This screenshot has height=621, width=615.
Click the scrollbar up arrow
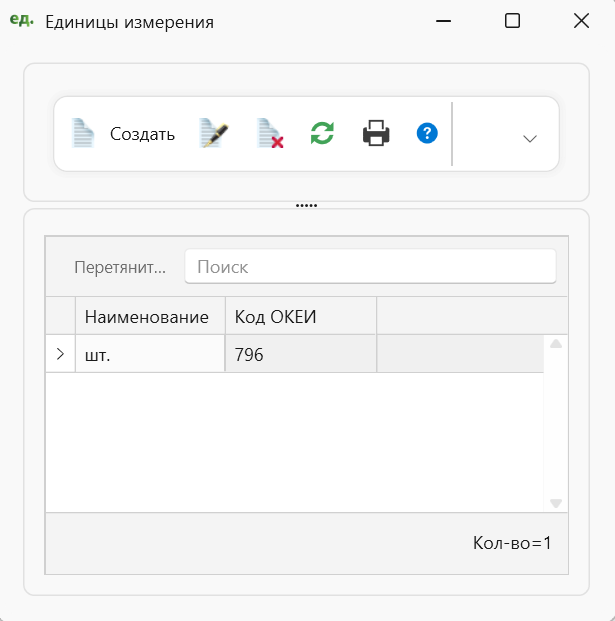(556, 344)
